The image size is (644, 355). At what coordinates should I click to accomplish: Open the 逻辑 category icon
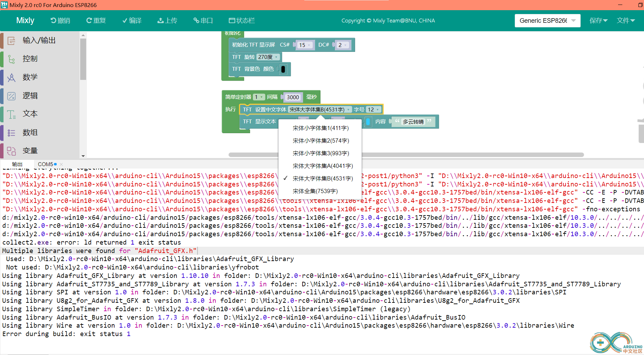(11, 96)
